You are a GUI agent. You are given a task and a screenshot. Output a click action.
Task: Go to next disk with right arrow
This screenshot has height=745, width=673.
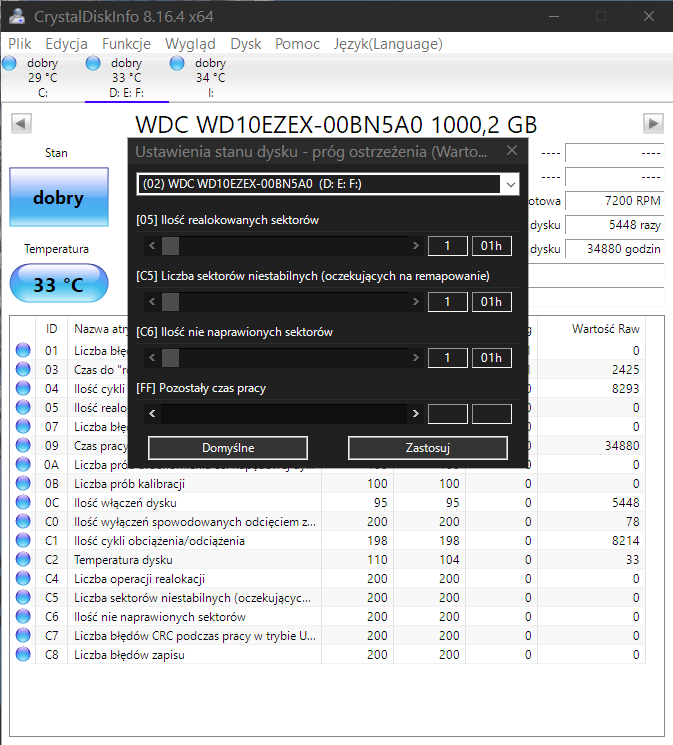coord(653,124)
